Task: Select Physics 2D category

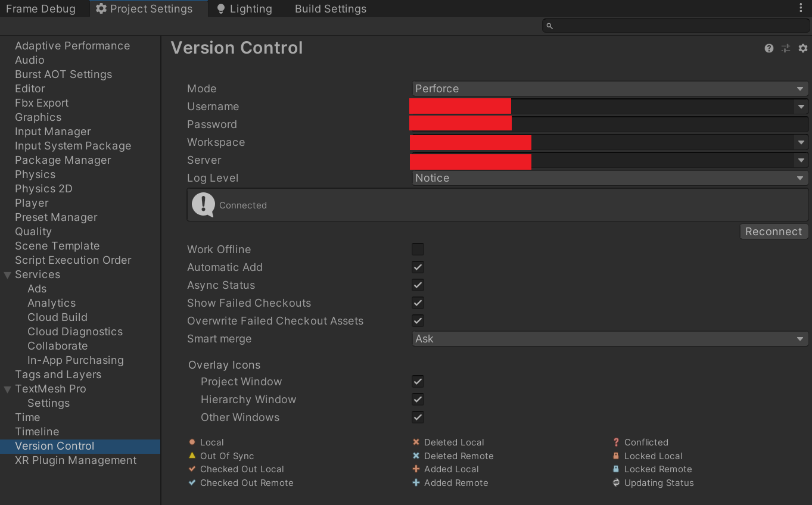Action: click(43, 189)
